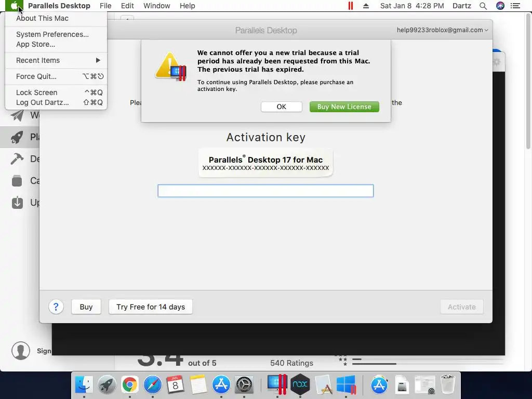
Task: Click the 540 Ratings text
Action: (x=292, y=363)
